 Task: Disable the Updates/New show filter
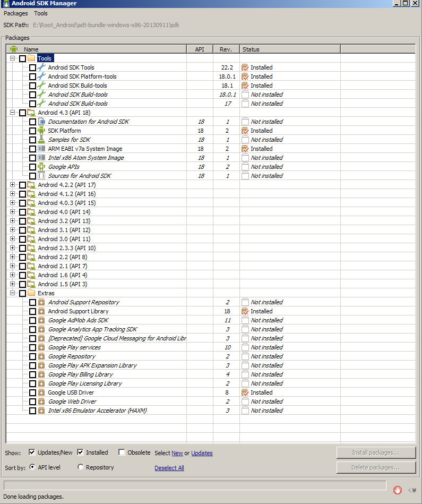point(32,452)
